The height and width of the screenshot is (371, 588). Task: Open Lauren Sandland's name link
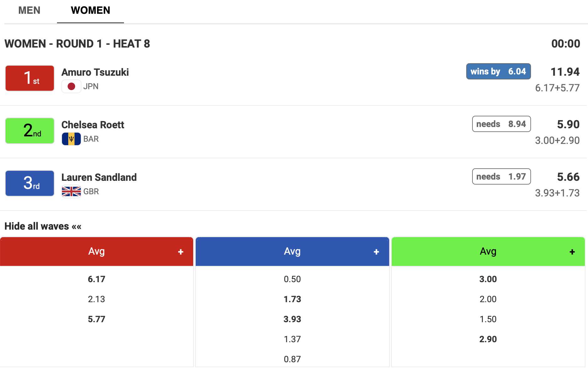(99, 177)
